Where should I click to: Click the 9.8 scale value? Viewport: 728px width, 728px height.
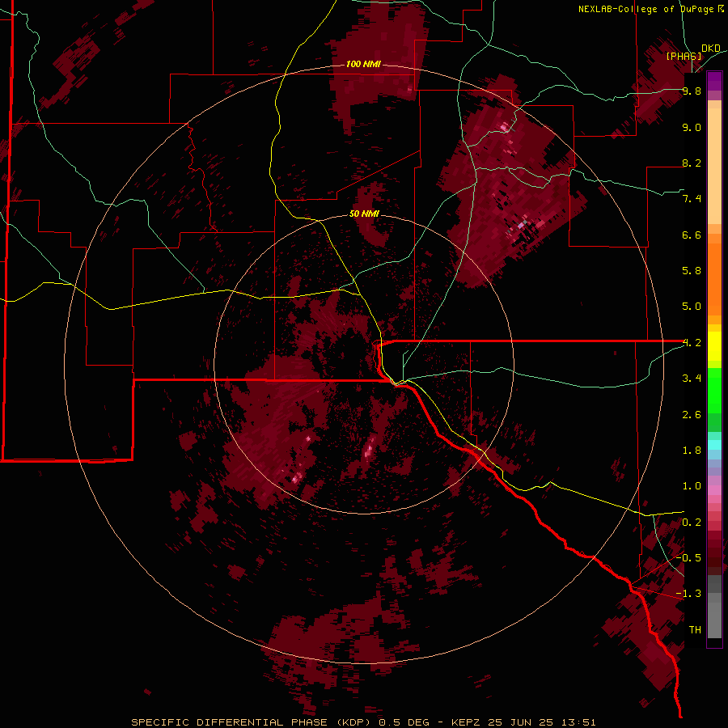[692, 91]
